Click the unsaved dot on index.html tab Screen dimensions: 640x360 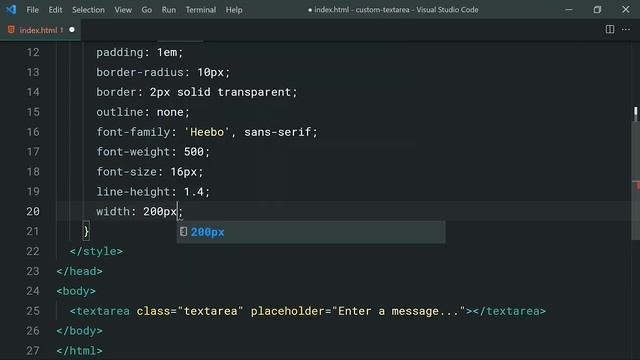[72, 30]
